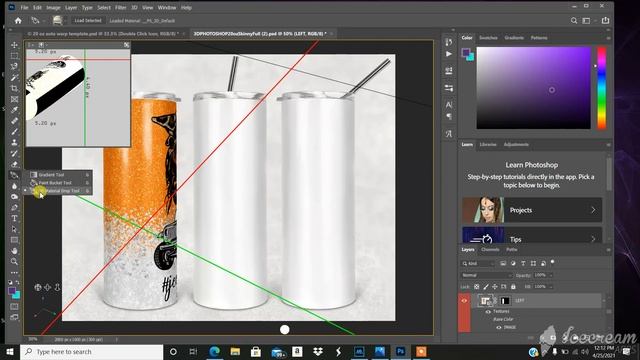The height and width of the screenshot is (360, 640).
Task: Toggle lock transparent pixels in Layers panel
Action: coord(477,287)
